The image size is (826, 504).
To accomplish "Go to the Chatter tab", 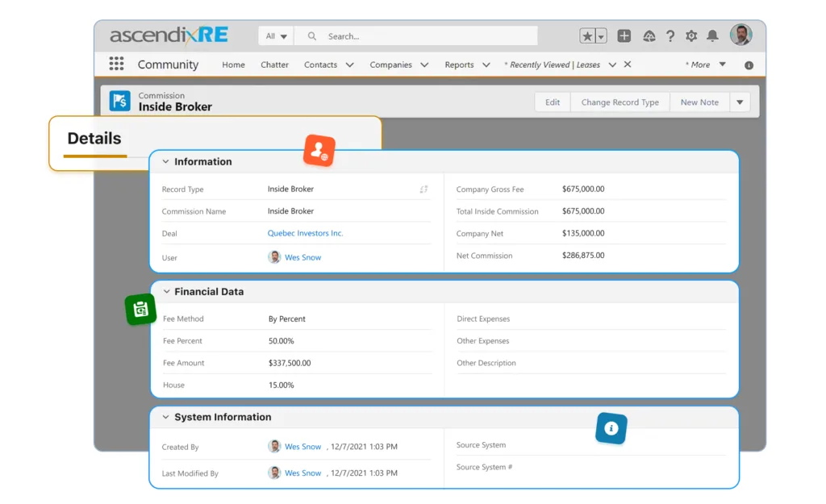I will [274, 65].
